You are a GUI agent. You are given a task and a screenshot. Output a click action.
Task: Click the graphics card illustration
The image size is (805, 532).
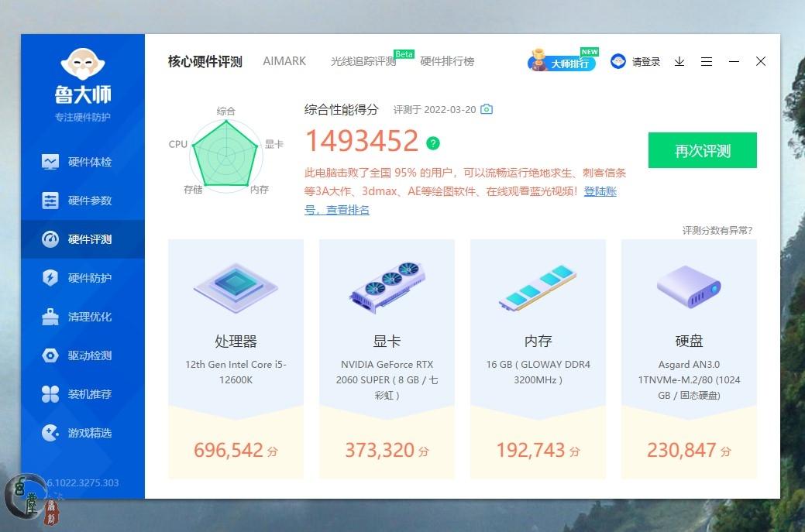pyautogui.click(x=387, y=287)
